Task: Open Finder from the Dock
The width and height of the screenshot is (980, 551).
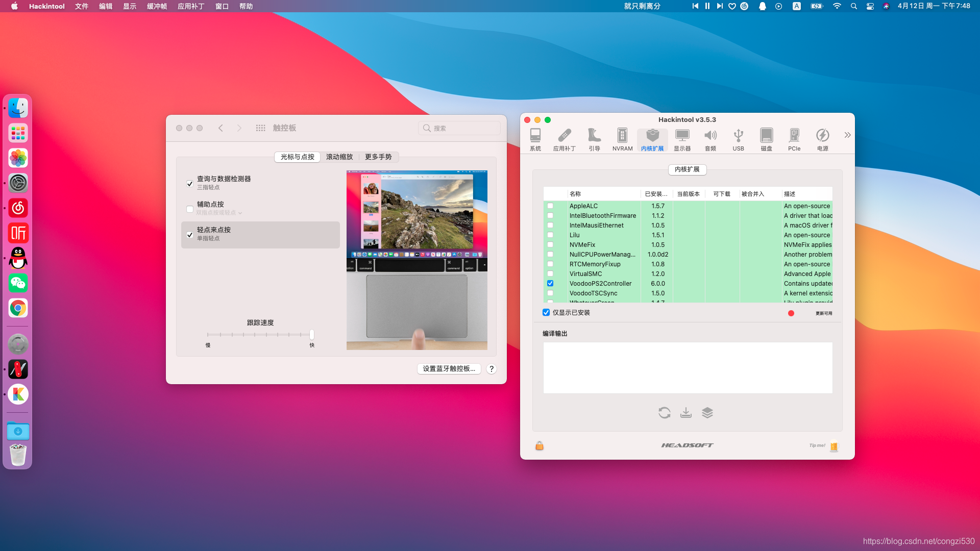Action: [x=18, y=108]
